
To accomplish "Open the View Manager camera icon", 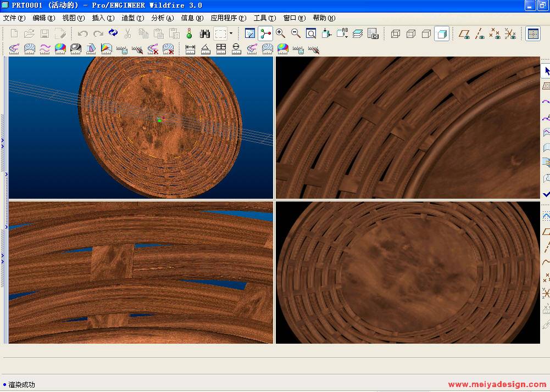I will [373, 33].
